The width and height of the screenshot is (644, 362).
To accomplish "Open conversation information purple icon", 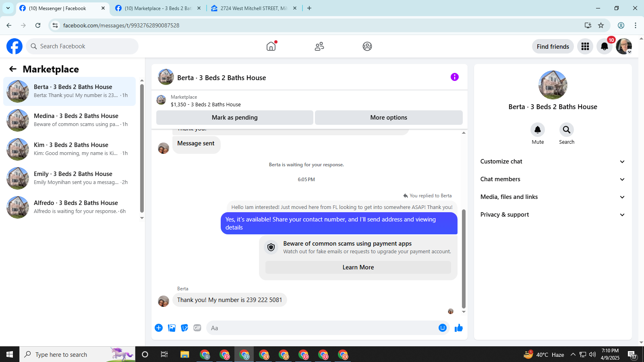I will click(x=455, y=77).
